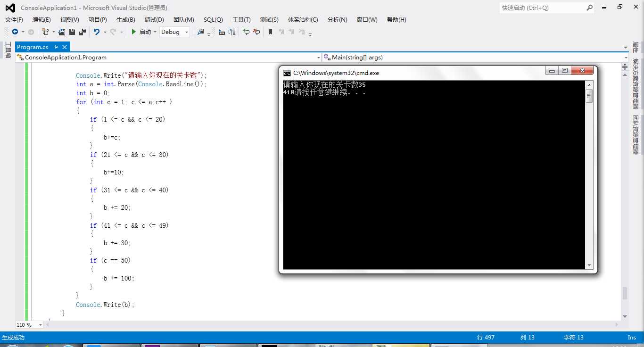
Task: Switch to the Program.cs editor tab
Action: coord(33,47)
